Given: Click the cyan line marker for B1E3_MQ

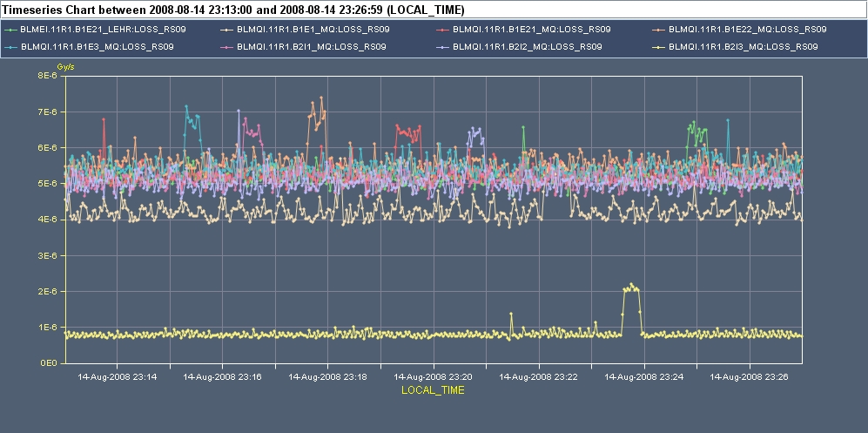Looking at the screenshot, I should pos(10,47).
